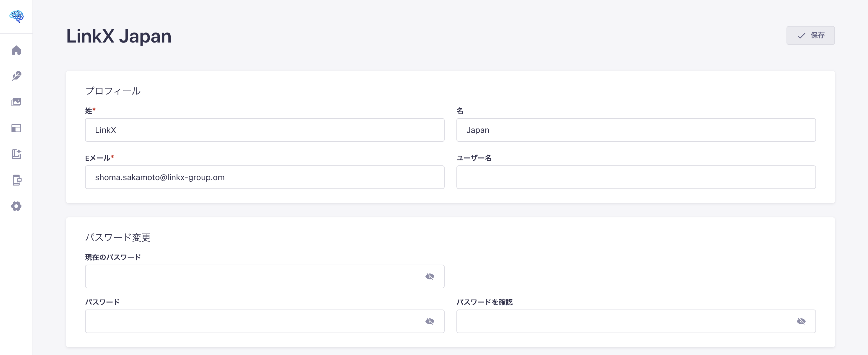868x355 pixels.
Task: Open the device preview sidebar icon
Action: tap(16, 180)
